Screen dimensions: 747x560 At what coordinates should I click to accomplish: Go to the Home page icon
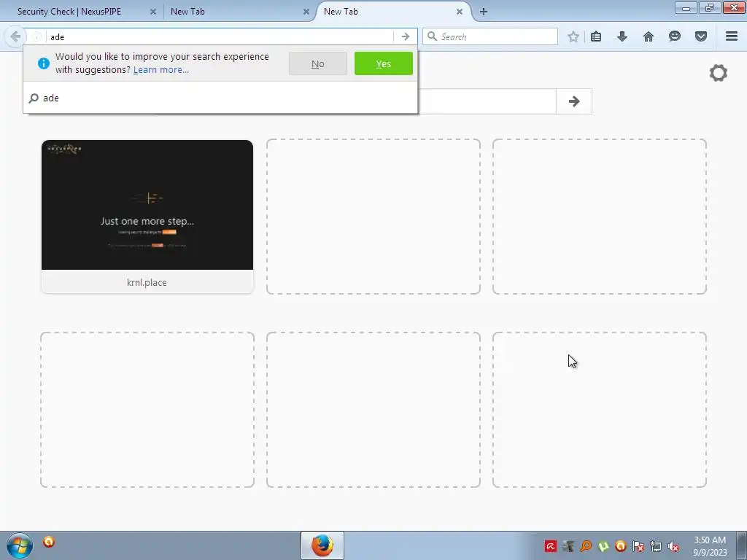[x=649, y=36]
